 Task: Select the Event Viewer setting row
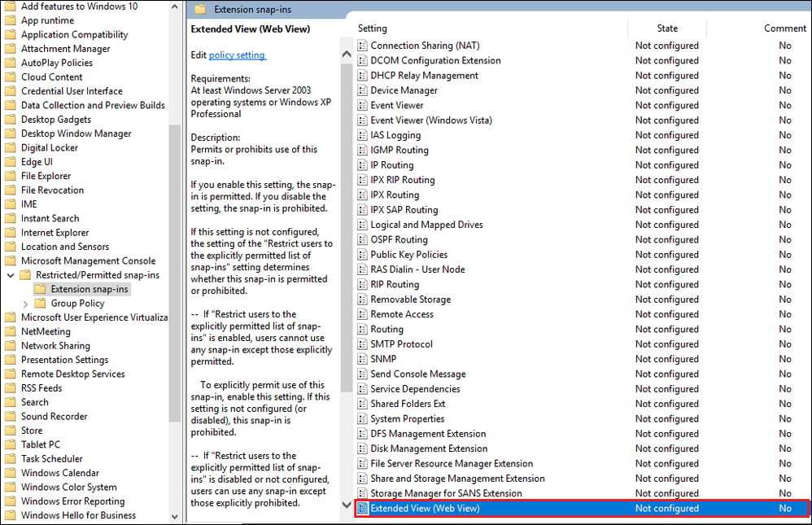tap(397, 105)
